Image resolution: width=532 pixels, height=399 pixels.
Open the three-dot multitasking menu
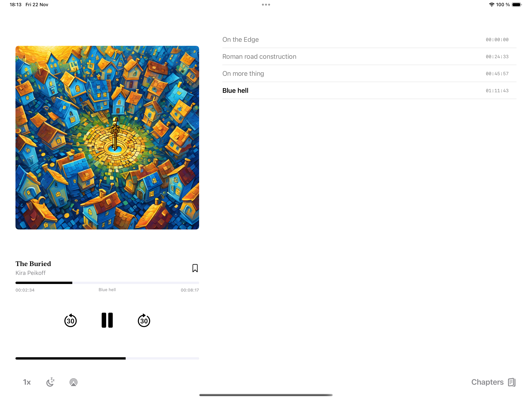pyautogui.click(x=266, y=5)
